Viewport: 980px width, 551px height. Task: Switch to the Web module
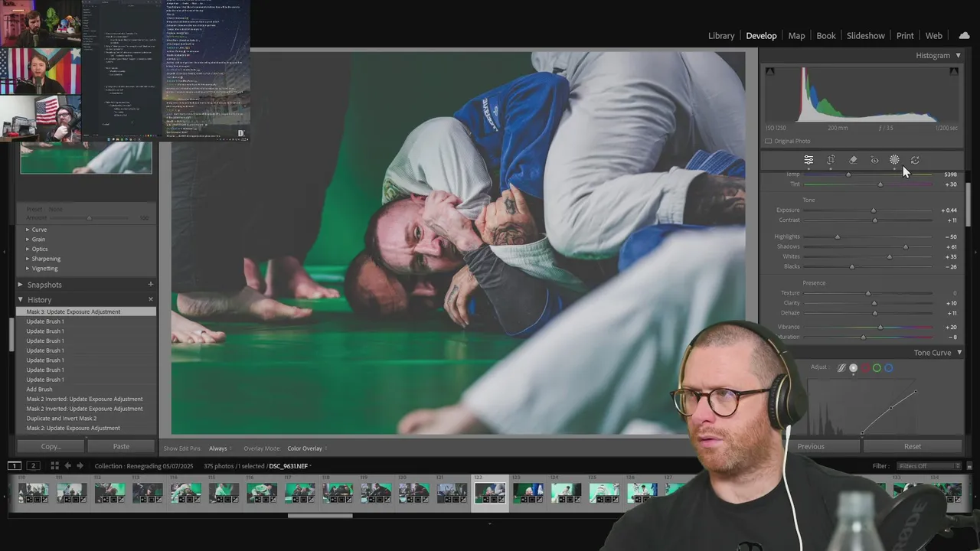934,36
